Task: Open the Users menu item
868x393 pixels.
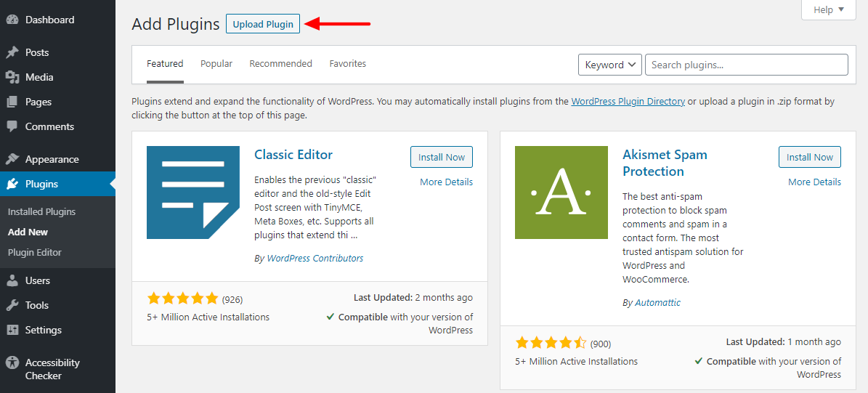Action: pyautogui.click(x=38, y=280)
